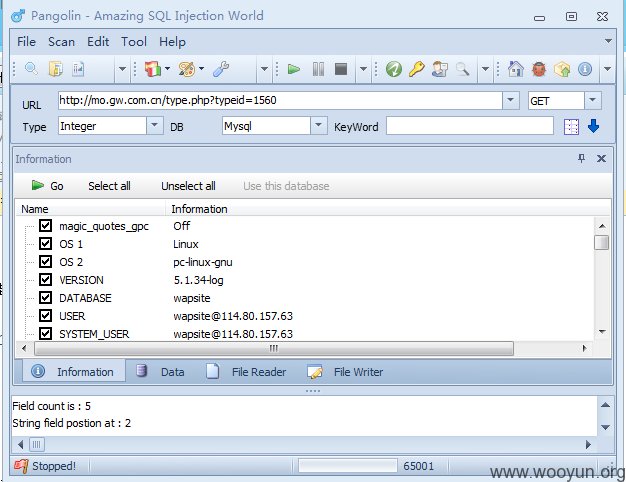Uncheck the magic_quotes_gpc checkbox
Image resolution: width=626 pixels, height=482 pixels.
click(45, 226)
